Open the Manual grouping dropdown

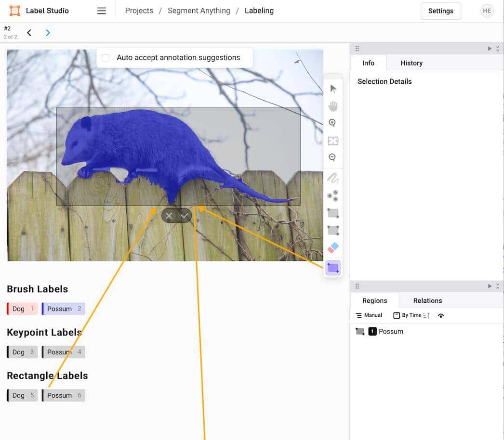369,315
